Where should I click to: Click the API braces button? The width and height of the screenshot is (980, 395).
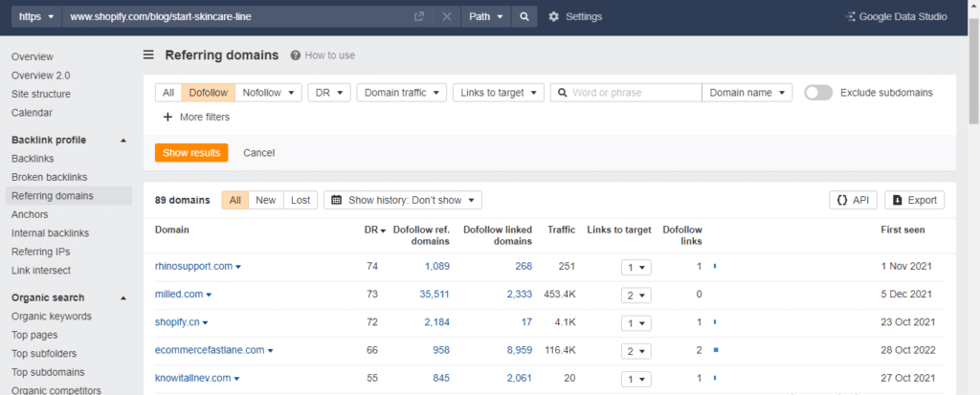coord(853,200)
